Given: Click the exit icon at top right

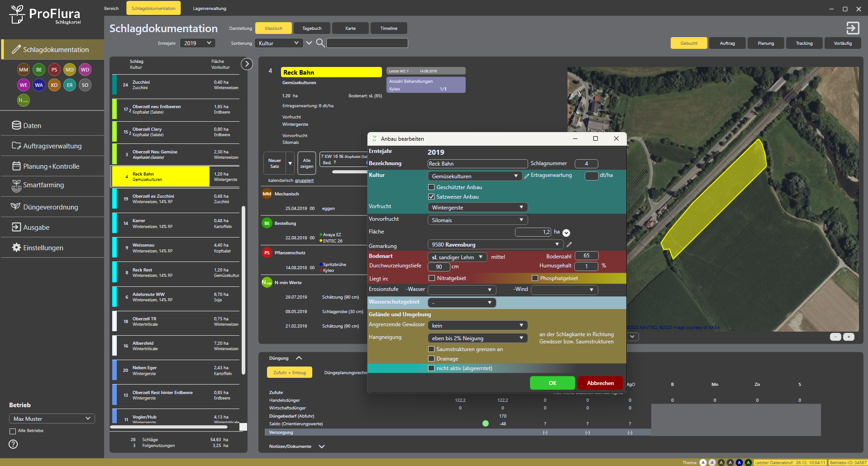Looking at the screenshot, I should click(853, 28).
